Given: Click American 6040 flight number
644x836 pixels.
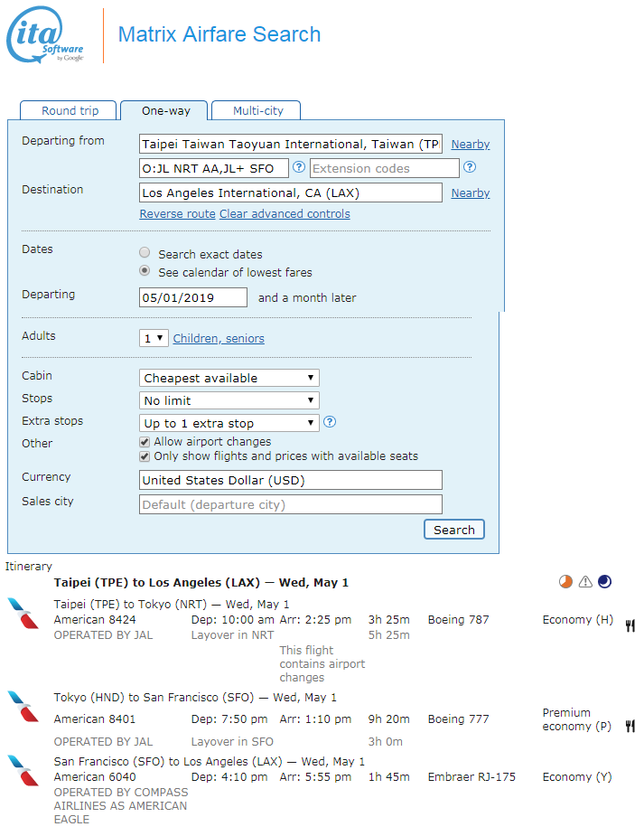Looking at the screenshot, I should 95,777.
